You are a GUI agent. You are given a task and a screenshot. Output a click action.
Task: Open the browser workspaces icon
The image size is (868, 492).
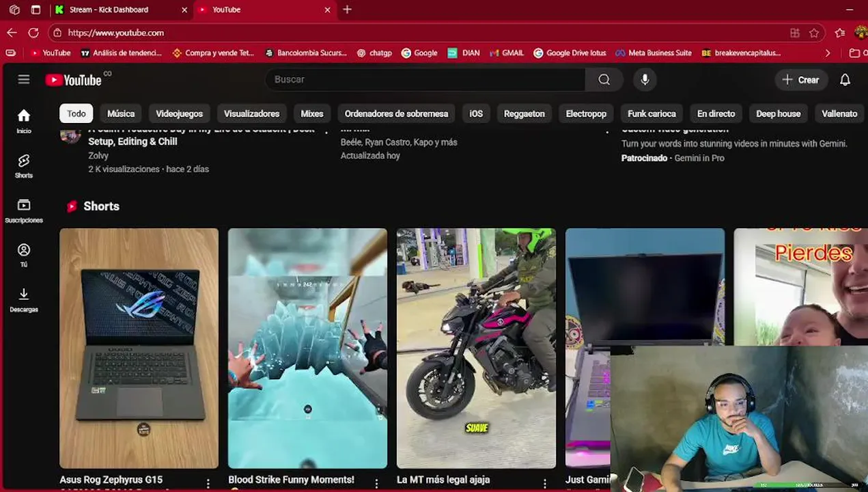[x=14, y=10]
